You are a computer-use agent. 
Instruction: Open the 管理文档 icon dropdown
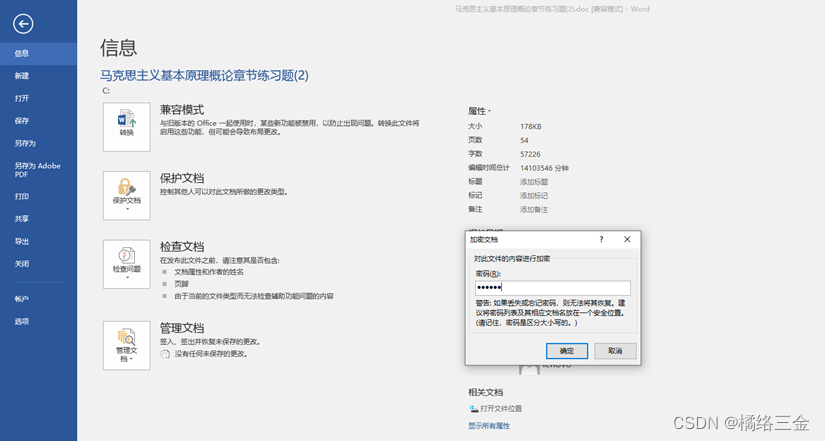pyautogui.click(x=127, y=345)
